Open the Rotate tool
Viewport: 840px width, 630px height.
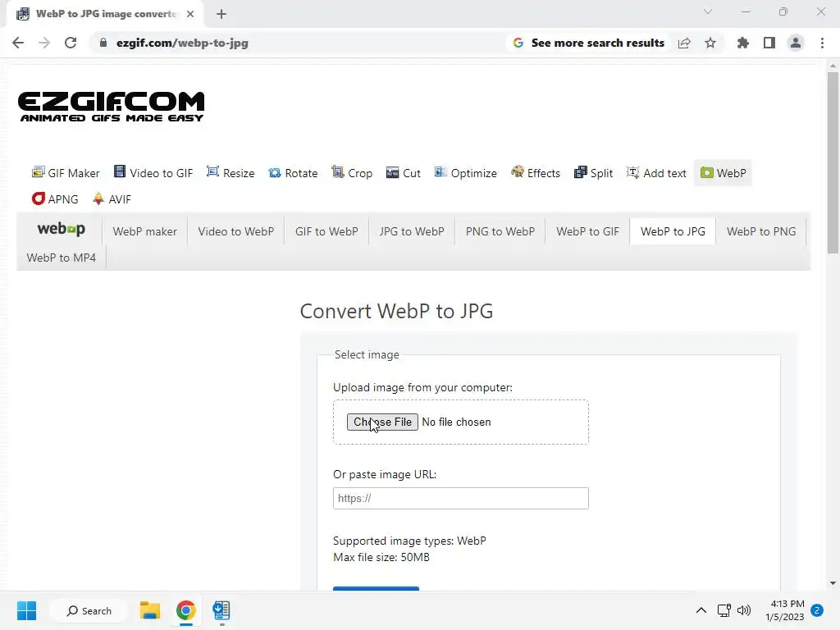pos(293,173)
